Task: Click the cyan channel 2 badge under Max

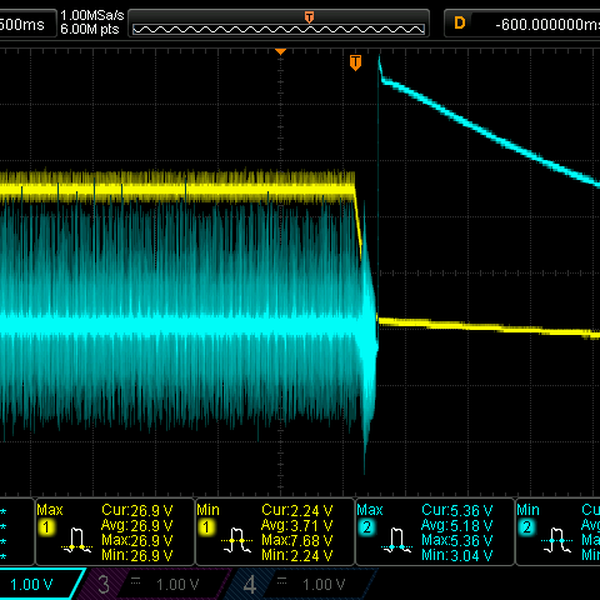Action: pos(367,528)
